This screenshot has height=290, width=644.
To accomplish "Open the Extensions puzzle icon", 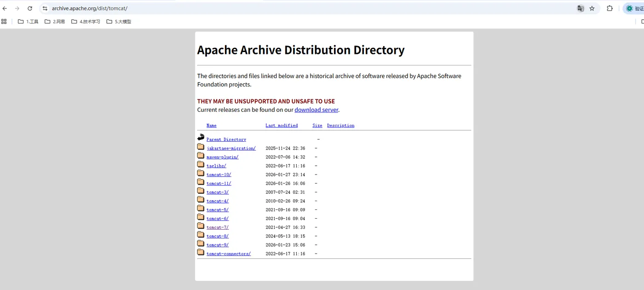I will click(609, 8).
